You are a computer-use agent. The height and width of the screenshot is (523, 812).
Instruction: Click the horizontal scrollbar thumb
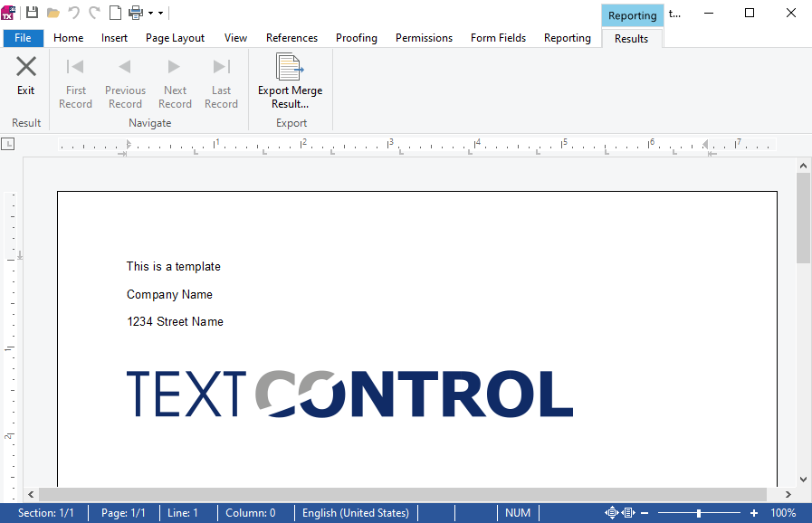[x=403, y=495]
